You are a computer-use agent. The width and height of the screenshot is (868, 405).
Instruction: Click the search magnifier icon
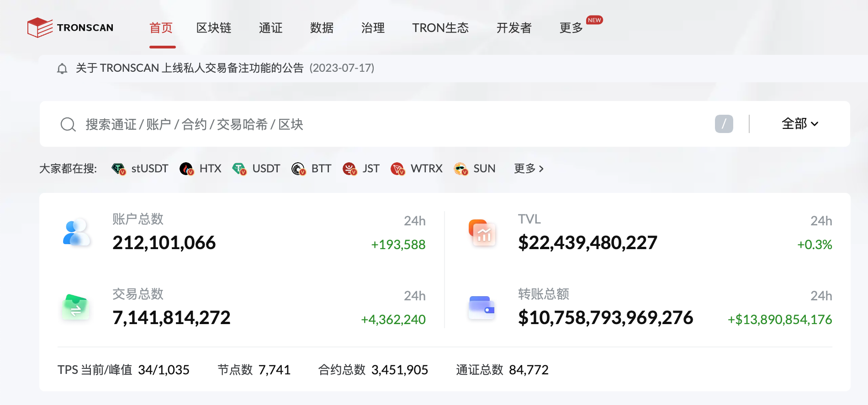[68, 124]
